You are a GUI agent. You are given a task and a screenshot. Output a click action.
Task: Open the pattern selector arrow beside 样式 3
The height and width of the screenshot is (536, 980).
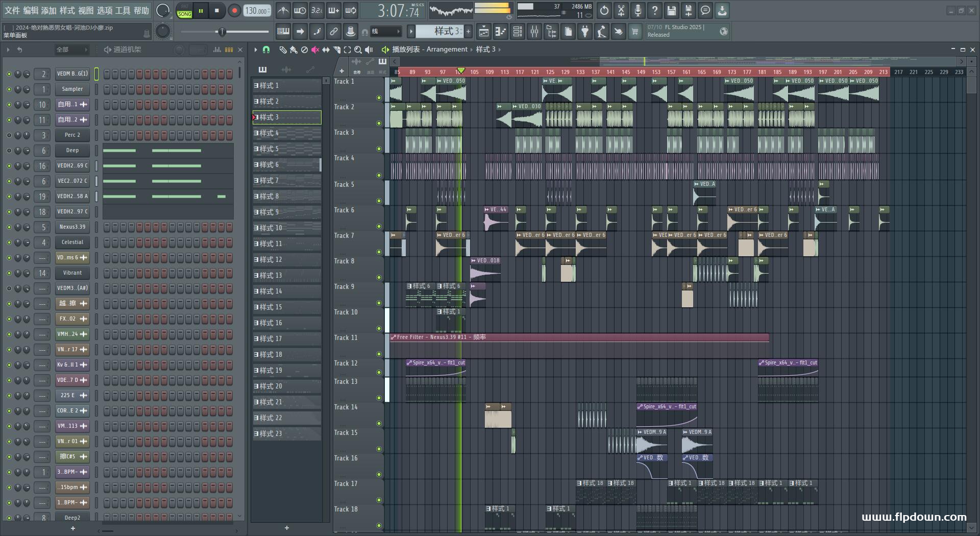(411, 32)
